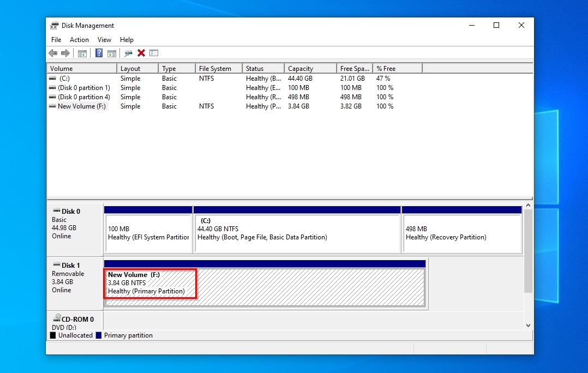Image resolution: width=588 pixels, height=373 pixels.
Task: Click the scroll up arrow in disk pane
Action: (x=528, y=206)
